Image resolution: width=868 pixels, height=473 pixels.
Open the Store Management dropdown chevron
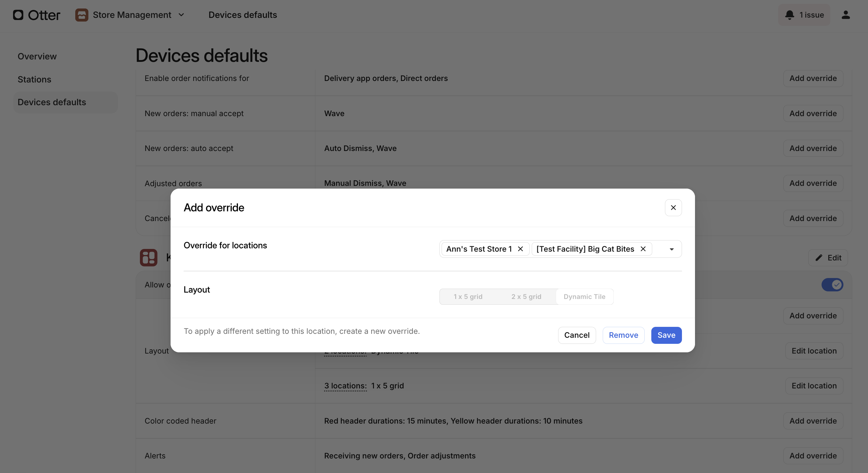pyautogui.click(x=181, y=15)
